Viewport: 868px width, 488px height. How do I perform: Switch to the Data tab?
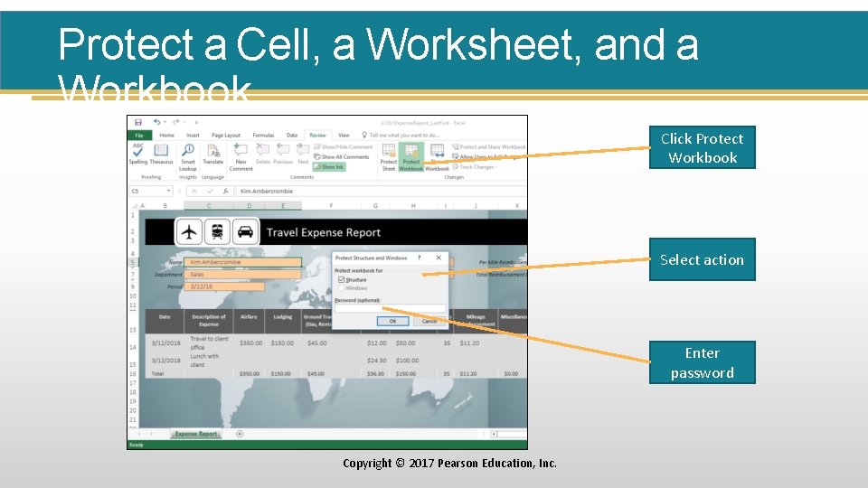tap(292, 135)
